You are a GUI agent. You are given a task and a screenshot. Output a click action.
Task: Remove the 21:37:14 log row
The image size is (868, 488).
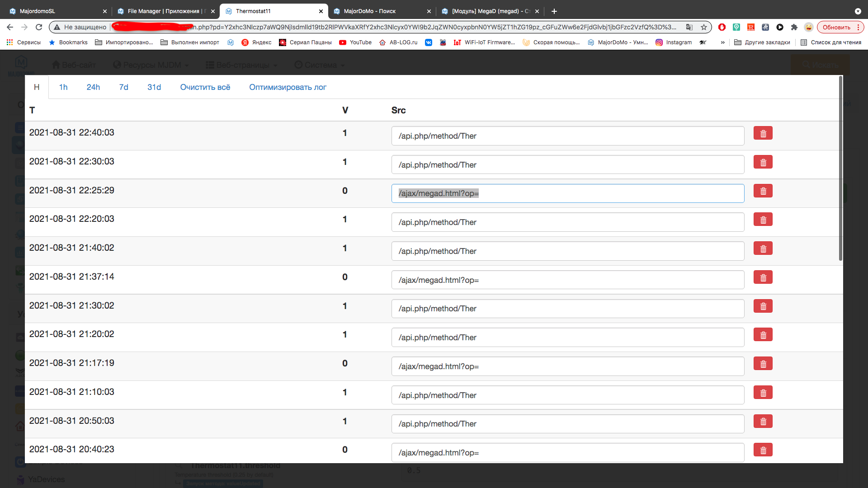(763, 277)
